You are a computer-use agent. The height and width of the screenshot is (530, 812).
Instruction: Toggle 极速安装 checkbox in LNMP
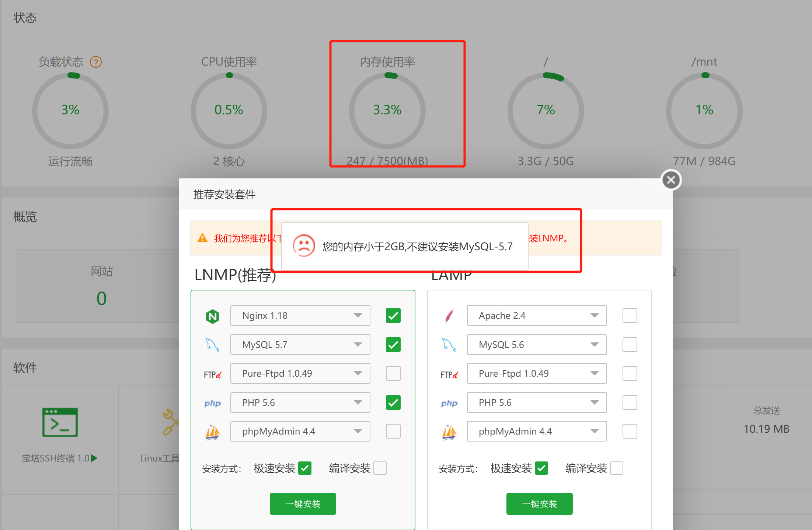pos(305,468)
